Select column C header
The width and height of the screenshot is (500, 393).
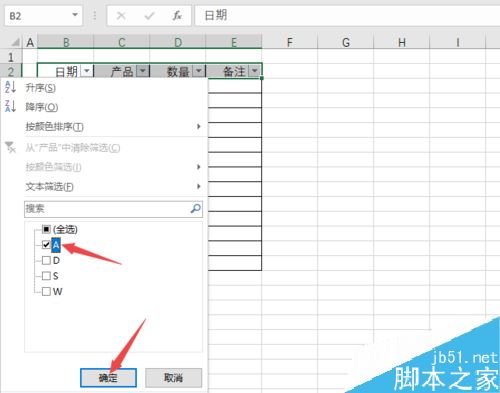click(122, 42)
